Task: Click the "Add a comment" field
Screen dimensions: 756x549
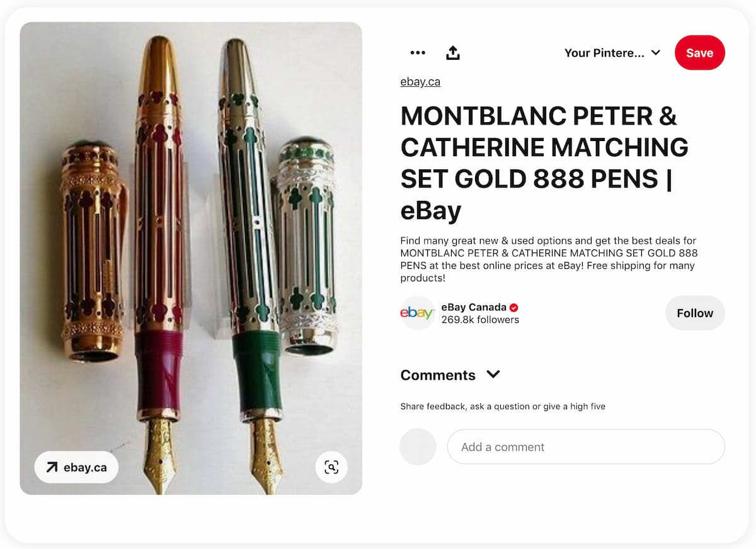Action: pyautogui.click(x=586, y=447)
